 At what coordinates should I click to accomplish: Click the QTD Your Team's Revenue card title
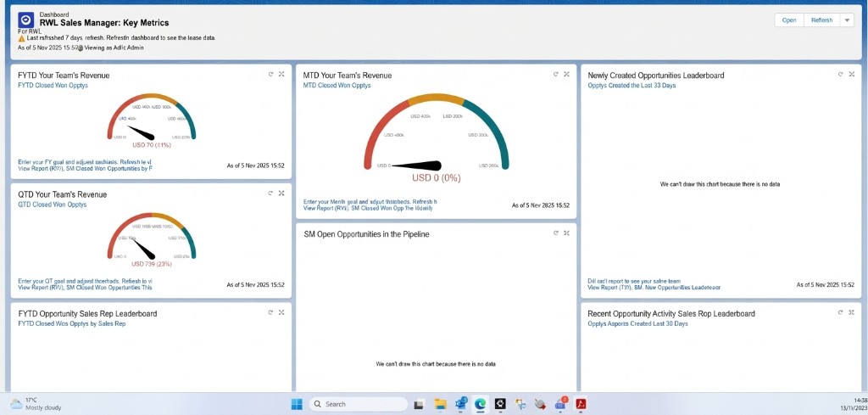pyautogui.click(x=63, y=194)
